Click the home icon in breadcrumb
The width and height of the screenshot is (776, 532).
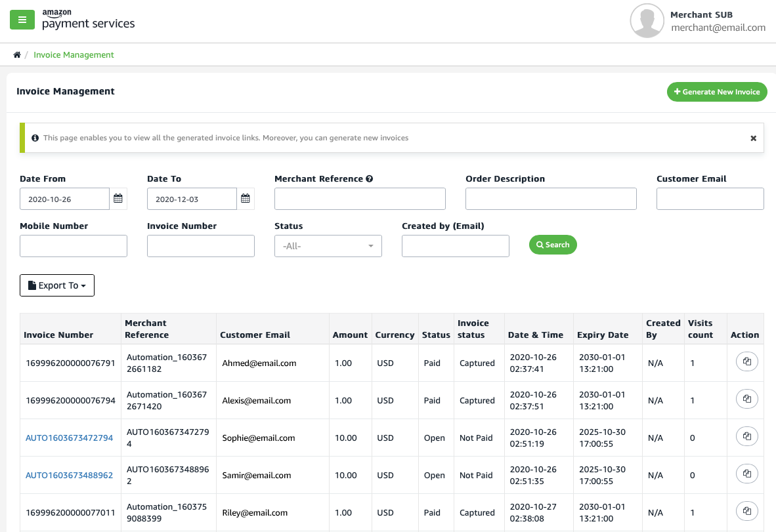pyautogui.click(x=16, y=54)
